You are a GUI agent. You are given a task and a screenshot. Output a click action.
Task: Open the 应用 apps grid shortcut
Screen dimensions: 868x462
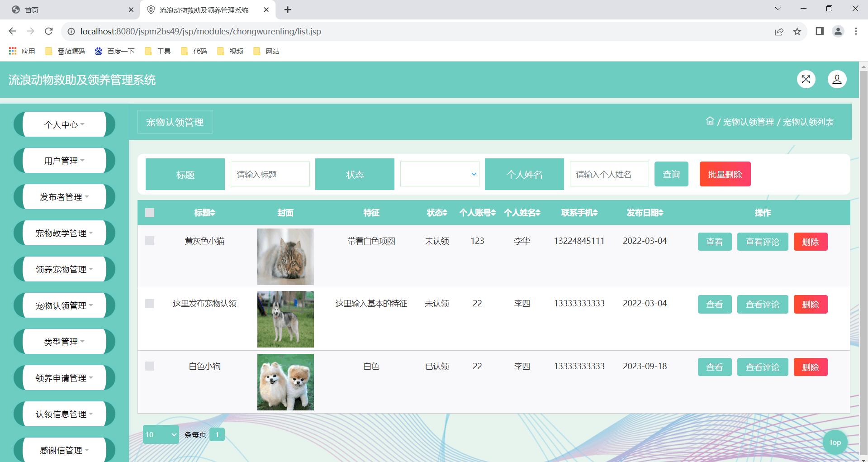click(22, 51)
